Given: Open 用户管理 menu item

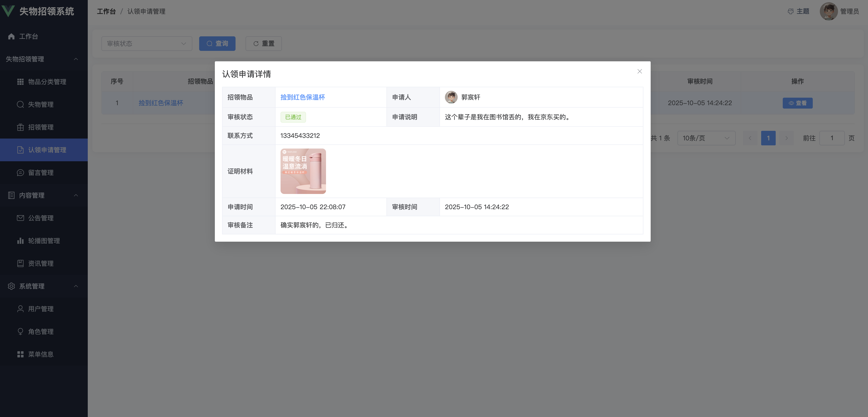Looking at the screenshot, I should coord(40,309).
